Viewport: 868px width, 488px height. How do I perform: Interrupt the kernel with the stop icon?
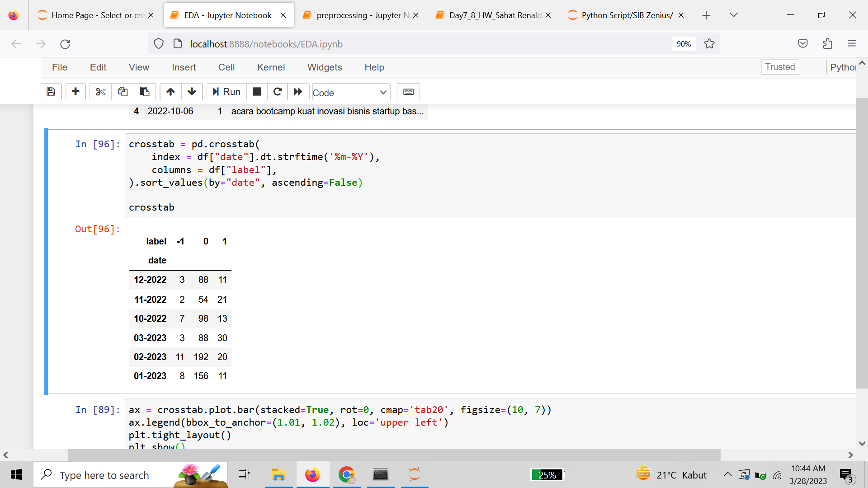[x=257, y=92]
